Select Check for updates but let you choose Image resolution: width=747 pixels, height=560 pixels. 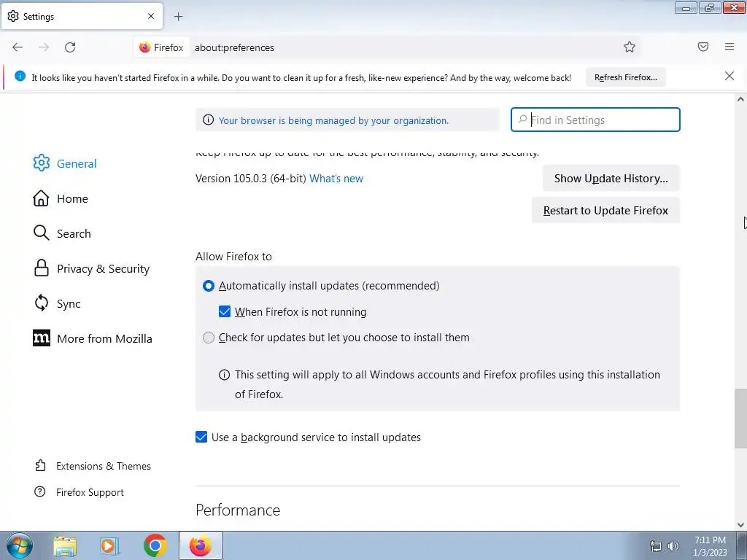208,338
